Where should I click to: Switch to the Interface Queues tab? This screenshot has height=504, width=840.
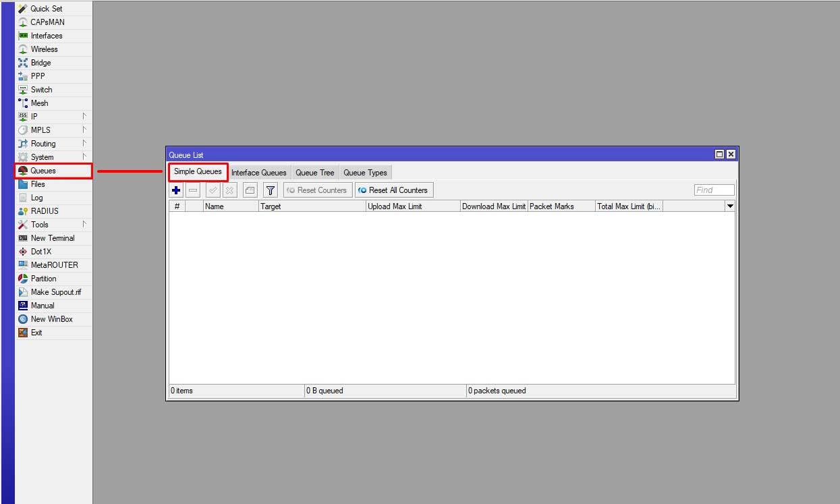[x=259, y=172]
